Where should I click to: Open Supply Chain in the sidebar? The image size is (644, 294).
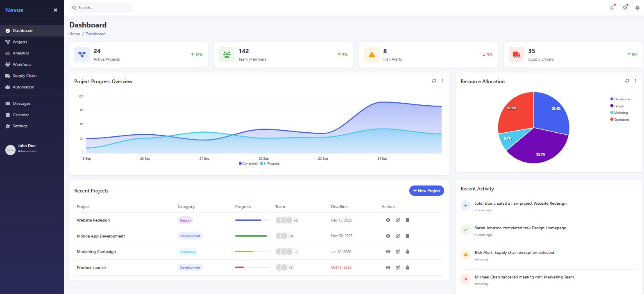[x=25, y=76]
